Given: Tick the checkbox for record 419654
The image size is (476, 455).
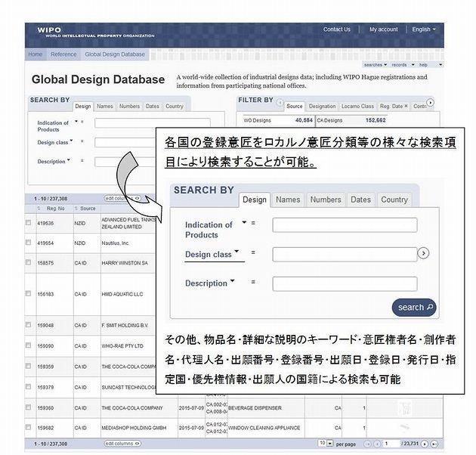Looking at the screenshot, I should pyautogui.click(x=28, y=243).
